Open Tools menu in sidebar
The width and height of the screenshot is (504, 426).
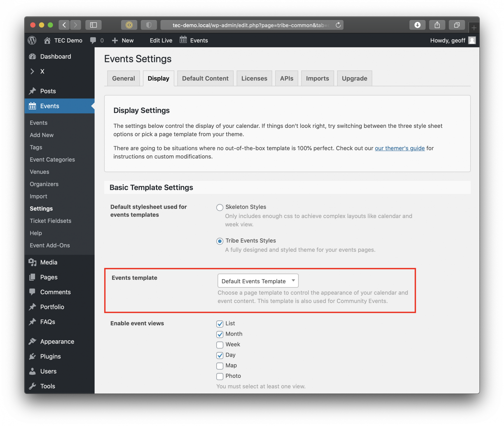(60, 386)
